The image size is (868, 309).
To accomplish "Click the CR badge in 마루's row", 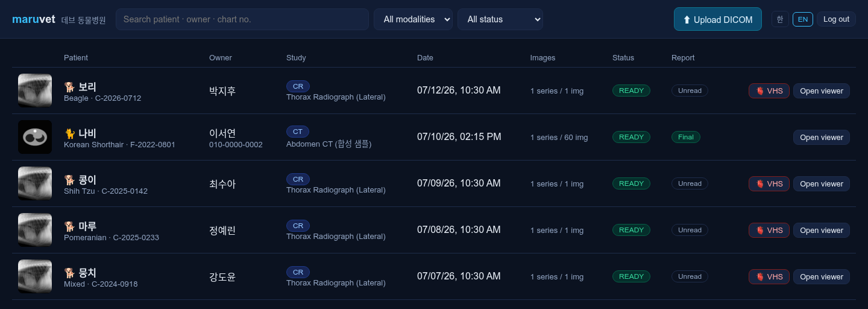I will 298,226.
